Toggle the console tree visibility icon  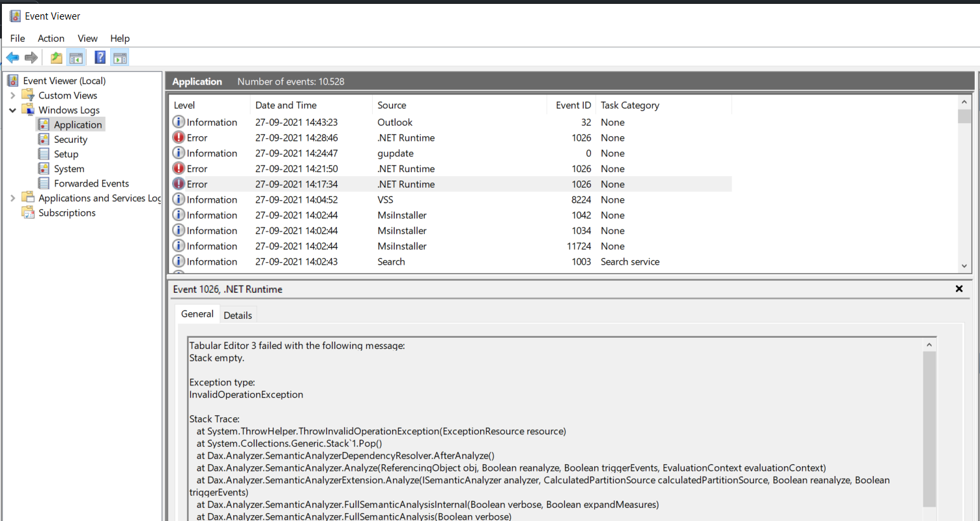tap(76, 57)
